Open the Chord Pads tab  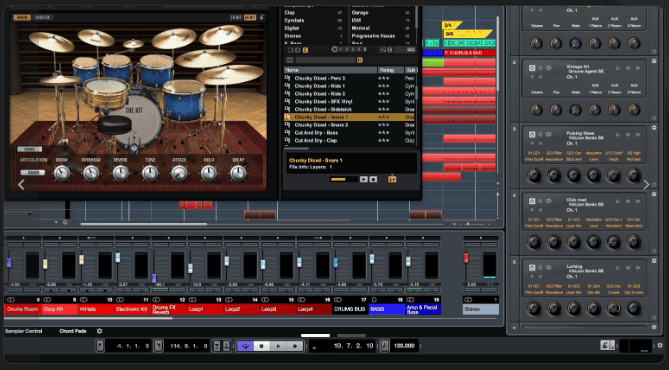tap(73, 331)
